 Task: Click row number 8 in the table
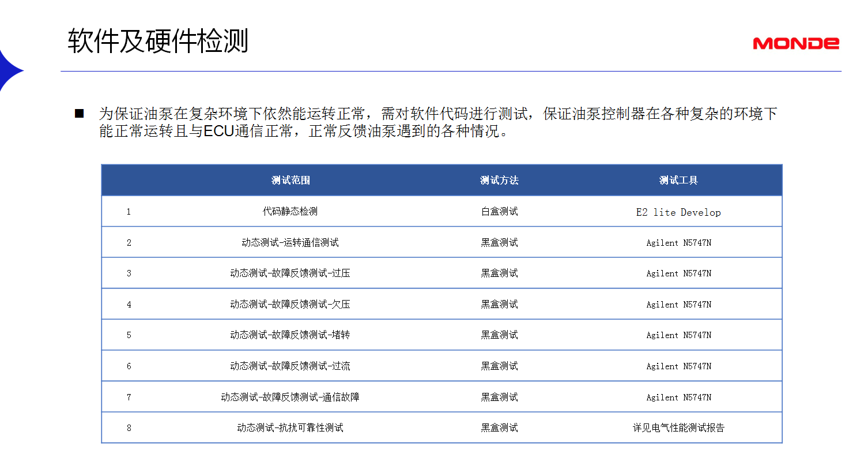[129, 428]
